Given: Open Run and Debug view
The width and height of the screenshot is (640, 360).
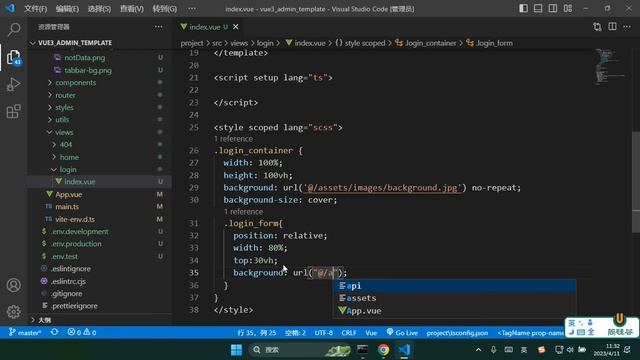Looking at the screenshot, I should click(x=14, y=84).
